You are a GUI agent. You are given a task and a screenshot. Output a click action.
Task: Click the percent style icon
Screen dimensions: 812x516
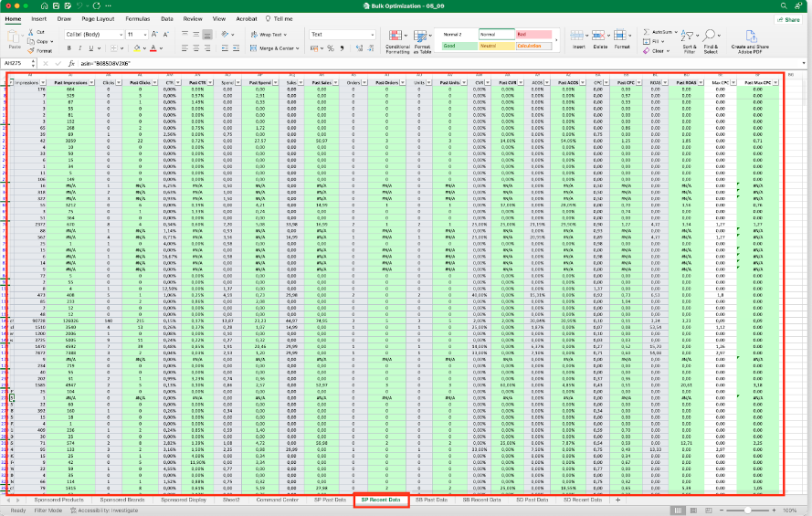[331, 48]
